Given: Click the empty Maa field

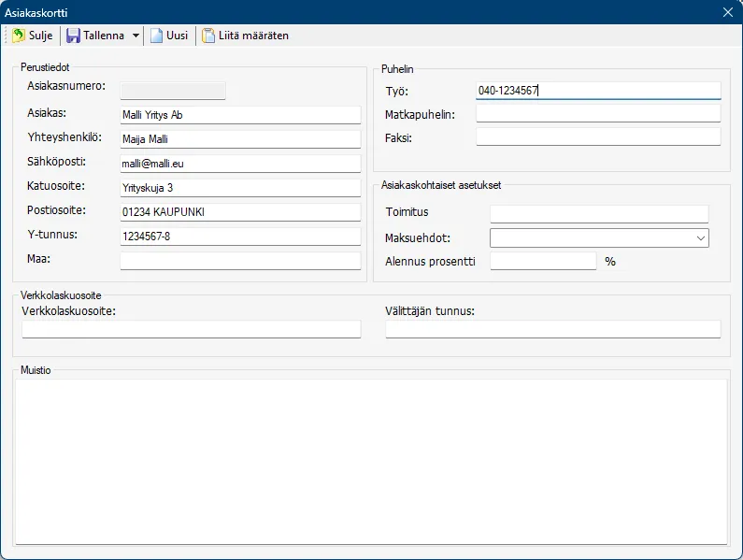Looking at the screenshot, I should click(240, 261).
